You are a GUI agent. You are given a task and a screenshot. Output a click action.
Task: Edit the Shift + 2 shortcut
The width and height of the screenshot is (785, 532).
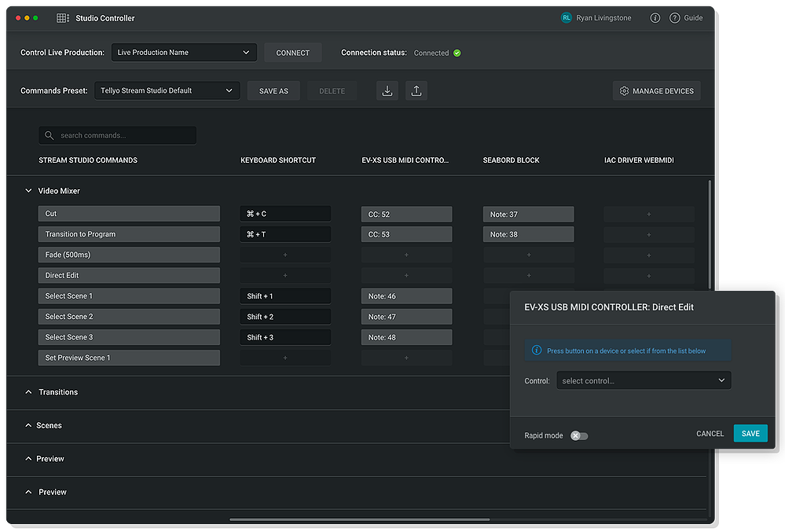[x=285, y=317]
